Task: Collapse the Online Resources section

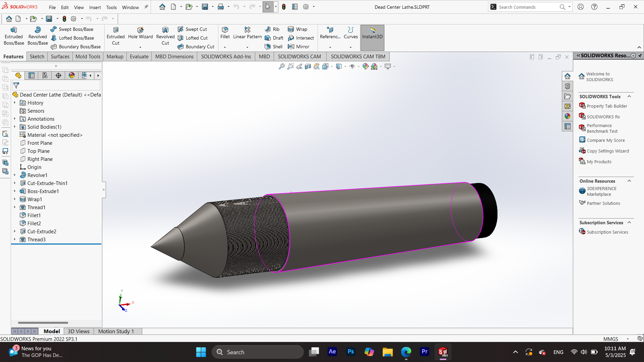Action: (629, 181)
